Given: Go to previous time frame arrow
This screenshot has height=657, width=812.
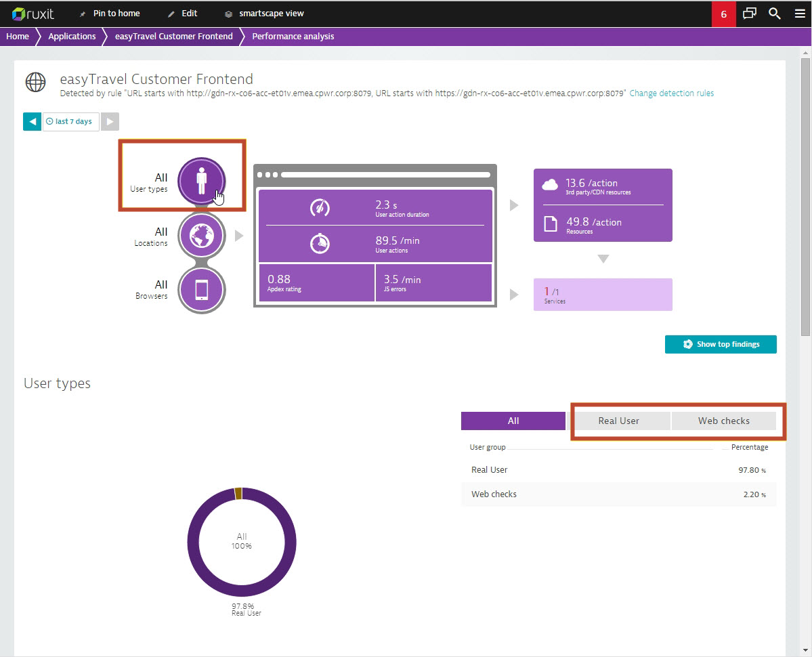Looking at the screenshot, I should coord(32,122).
